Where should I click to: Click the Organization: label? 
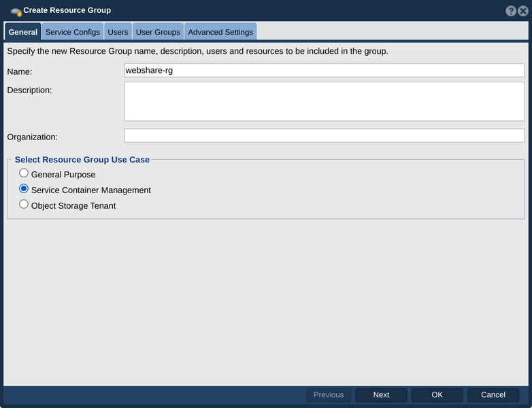pyautogui.click(x=32, y=137)
